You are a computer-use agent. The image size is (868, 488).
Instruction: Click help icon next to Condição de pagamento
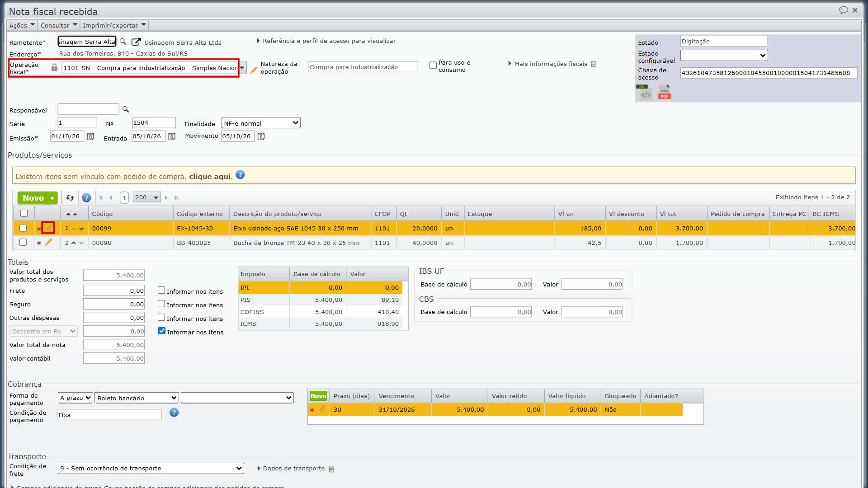(x=174, y=413)
